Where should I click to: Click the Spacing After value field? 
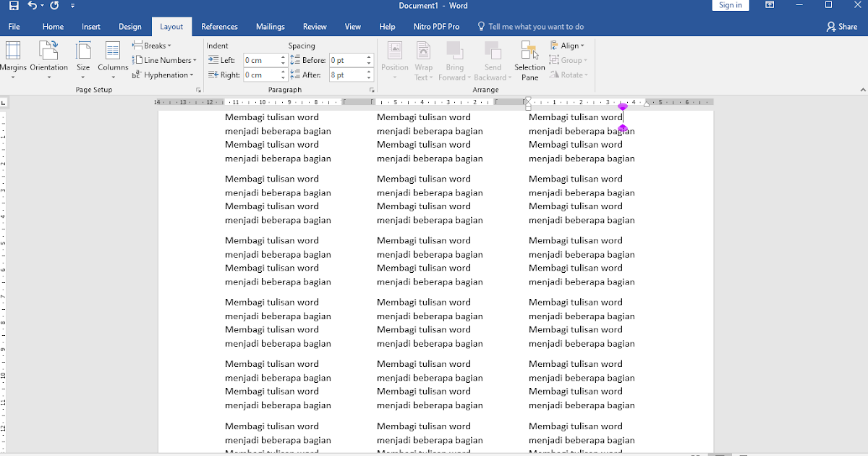346,75
